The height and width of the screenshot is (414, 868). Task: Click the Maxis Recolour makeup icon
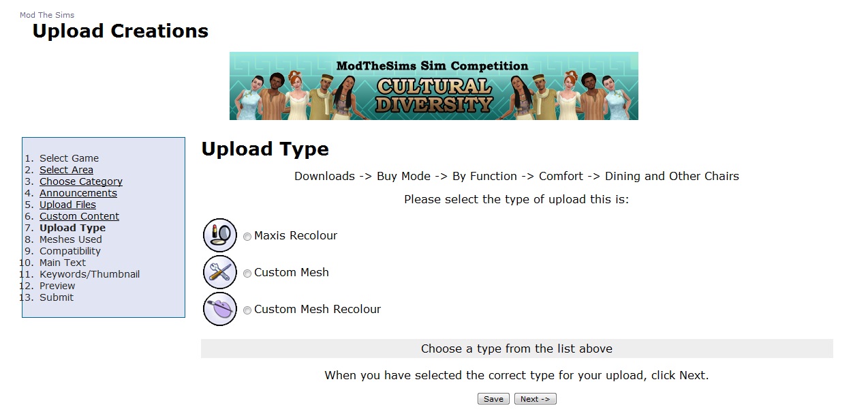tap(219, 235)
